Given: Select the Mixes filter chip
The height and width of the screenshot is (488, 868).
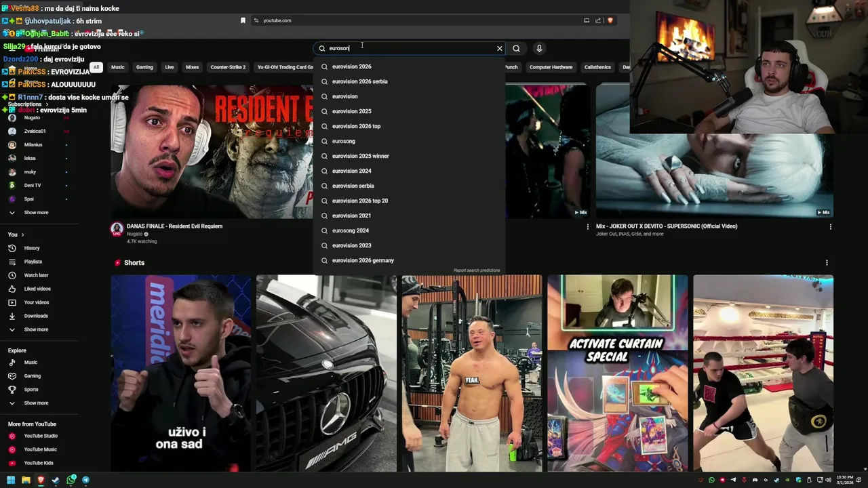Looking at the screenshot, I should coord(193,67).
